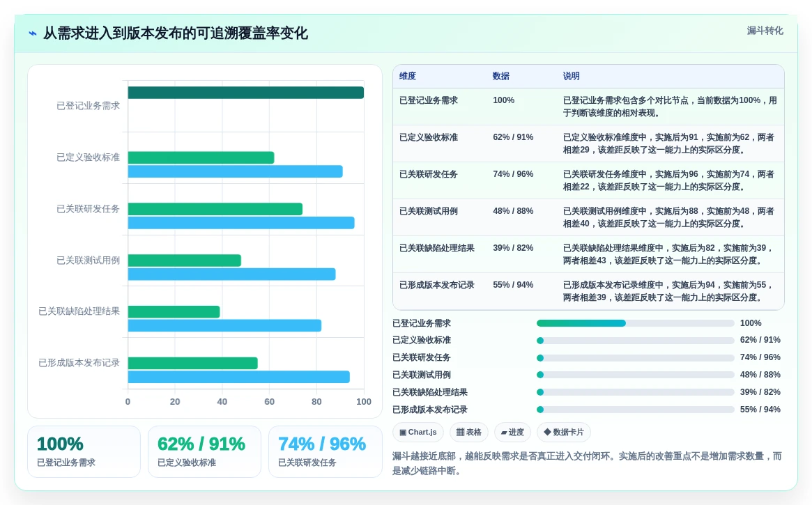Select the 已登记业务需求 table row name
This screenshot has height=505, width=812.
(428, 100)
